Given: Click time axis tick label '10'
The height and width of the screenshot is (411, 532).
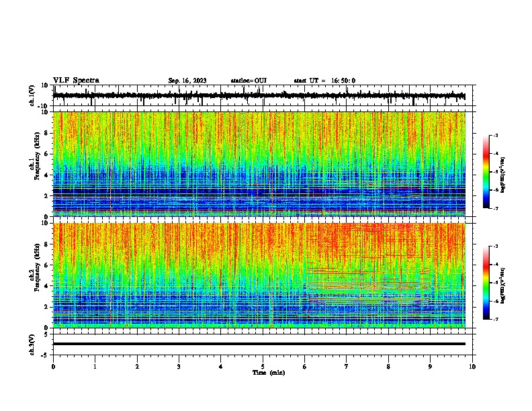Looking at the screenshot, I should point(472,367).
